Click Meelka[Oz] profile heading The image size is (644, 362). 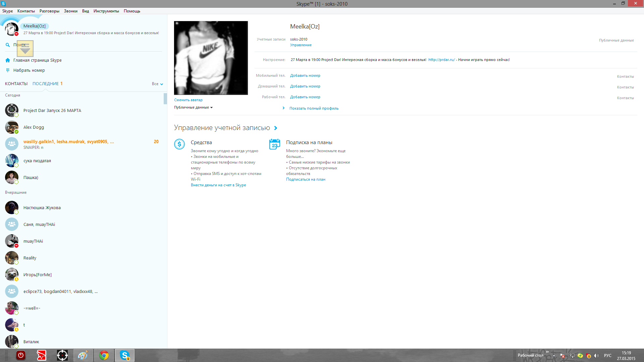305,26
